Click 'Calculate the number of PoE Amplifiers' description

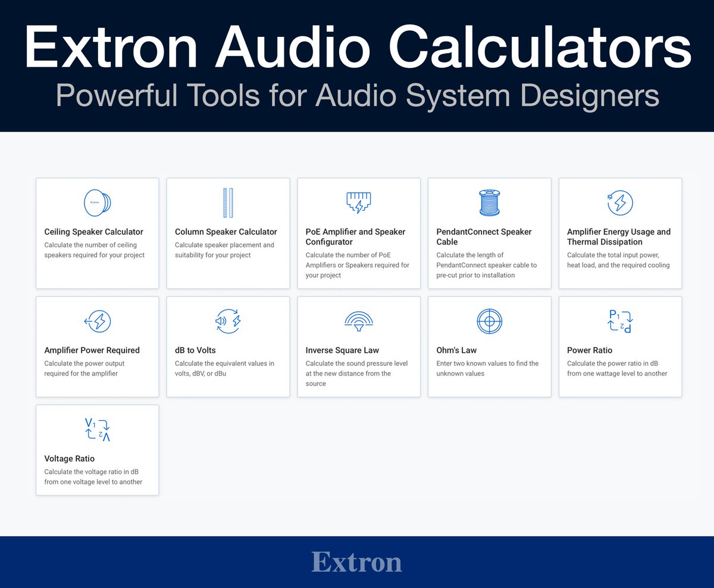pos(358,265)
